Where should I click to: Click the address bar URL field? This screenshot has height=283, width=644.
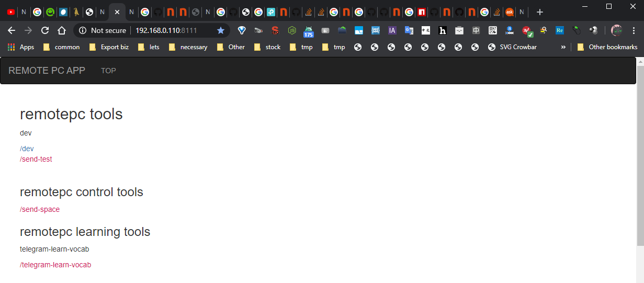(167, 30)
